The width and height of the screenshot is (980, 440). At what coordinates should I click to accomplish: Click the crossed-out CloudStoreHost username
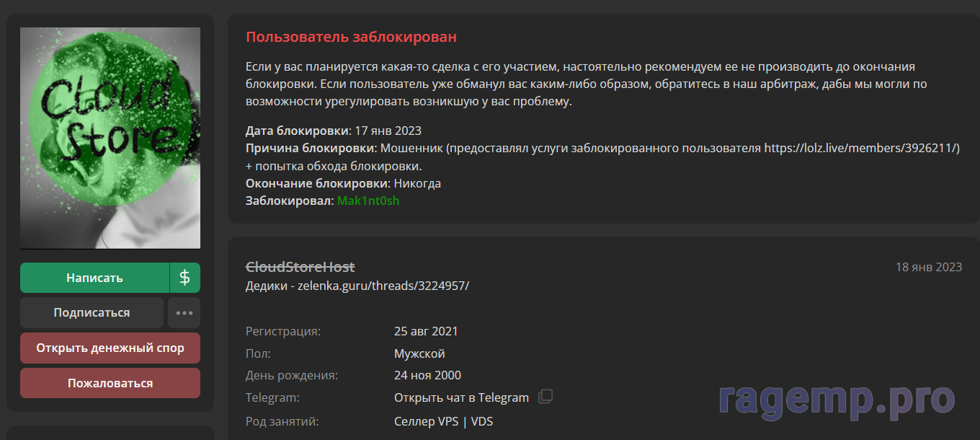[300, 267]
